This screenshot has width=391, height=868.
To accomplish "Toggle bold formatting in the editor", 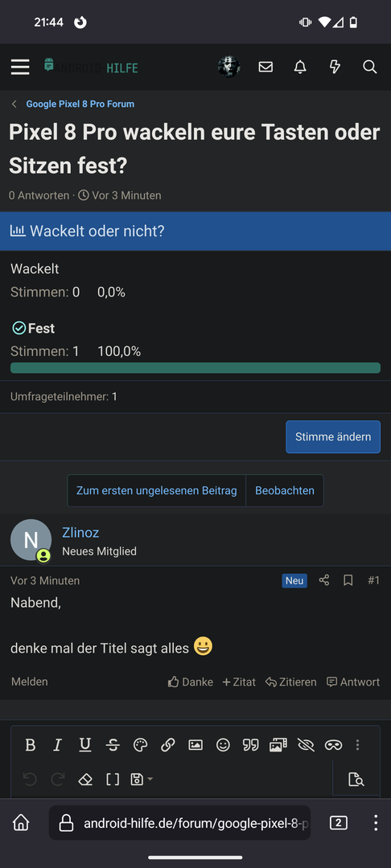I will (x=31, y=745).
